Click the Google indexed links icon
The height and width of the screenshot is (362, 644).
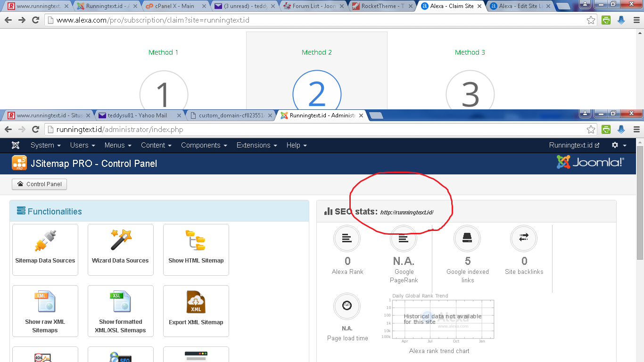(467, 239)
